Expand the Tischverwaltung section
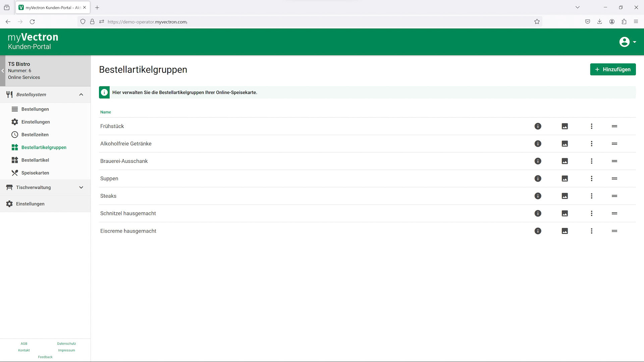 coord(81,187)
